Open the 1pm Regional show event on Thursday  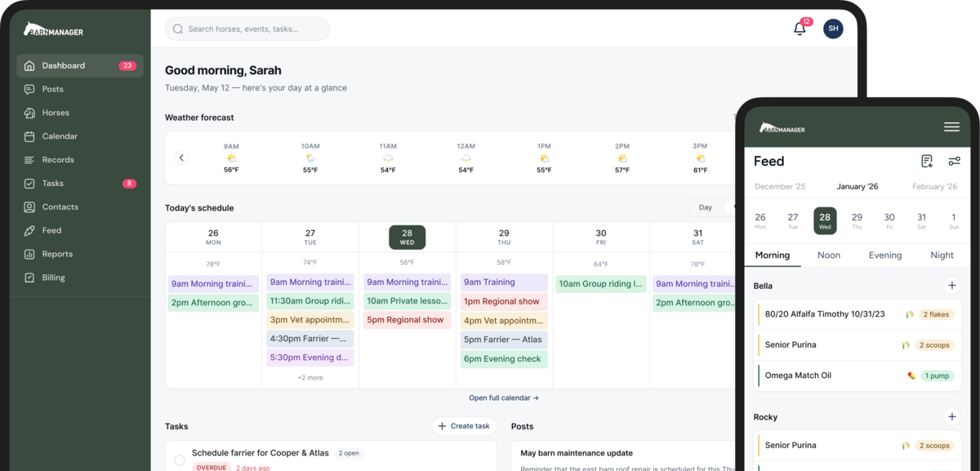click(x=504, y=301)
